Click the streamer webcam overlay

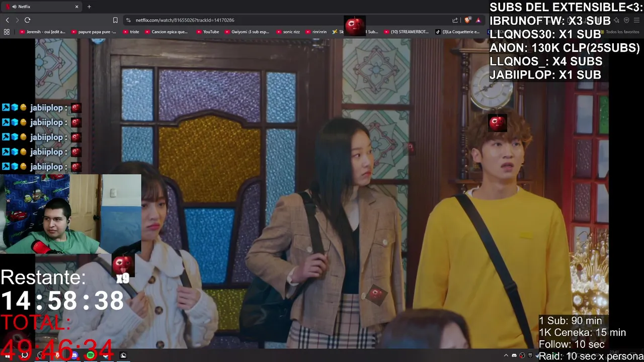(x=70, y=214)
